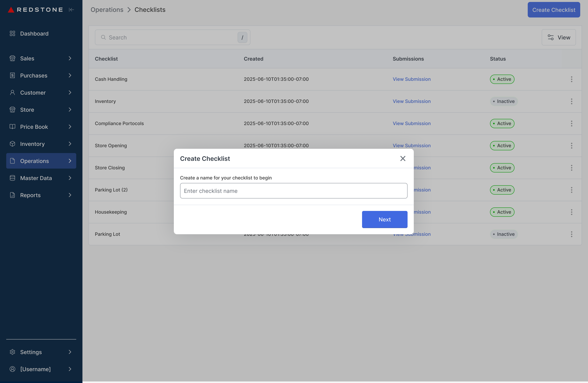Click the Enter checklist name field
This screenshot has width=588, height=383.
293,191
